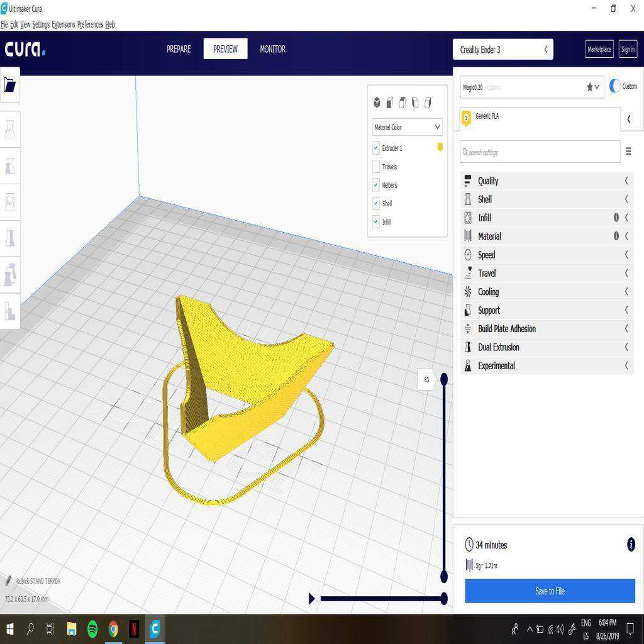Open the Extensions menu
Image resolution: width=644 pixels, height=644 pixels.
pyautogui.click(x=64, y=25)
